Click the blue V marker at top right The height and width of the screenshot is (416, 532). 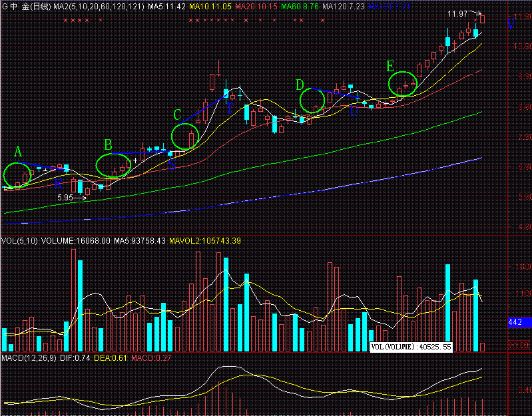click(511, 25)
